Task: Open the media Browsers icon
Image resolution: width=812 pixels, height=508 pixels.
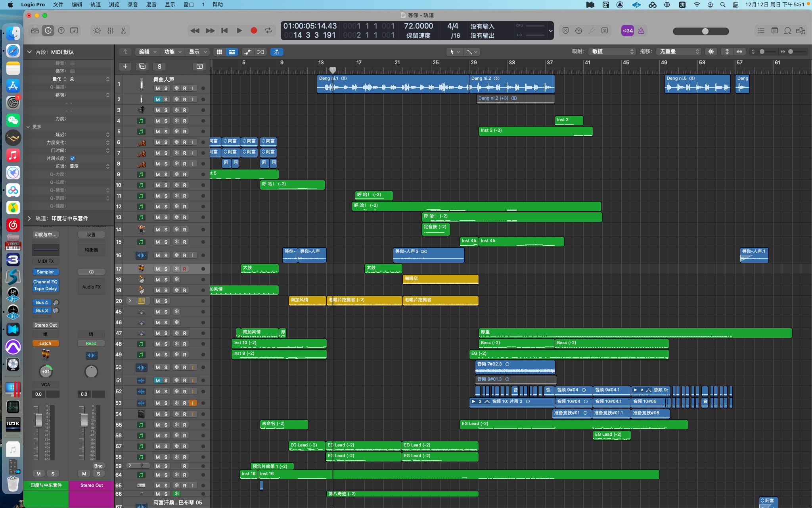Action: [801, 31]
